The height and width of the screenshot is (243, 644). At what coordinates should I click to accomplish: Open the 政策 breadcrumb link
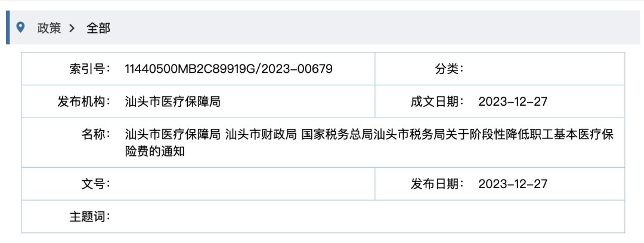pyautogui.click(x=49, y=28)
